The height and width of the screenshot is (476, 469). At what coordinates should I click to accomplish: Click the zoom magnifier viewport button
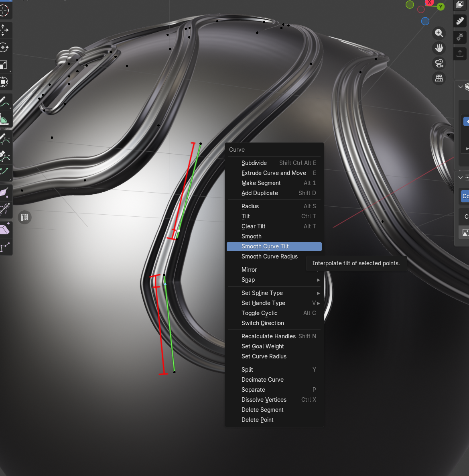point(439,33)
